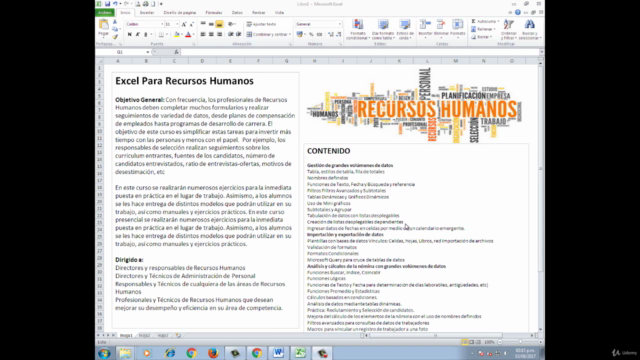Image resolution: width=640 pixels, height=360 pixels.
Task: Toggle Top Align for cell text
Action: click(203, 24)
